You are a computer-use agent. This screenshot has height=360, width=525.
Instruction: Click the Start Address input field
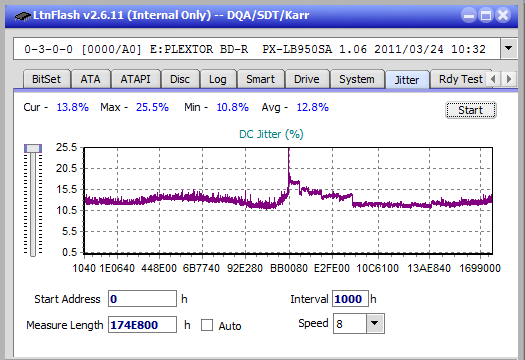pos(142,299)
